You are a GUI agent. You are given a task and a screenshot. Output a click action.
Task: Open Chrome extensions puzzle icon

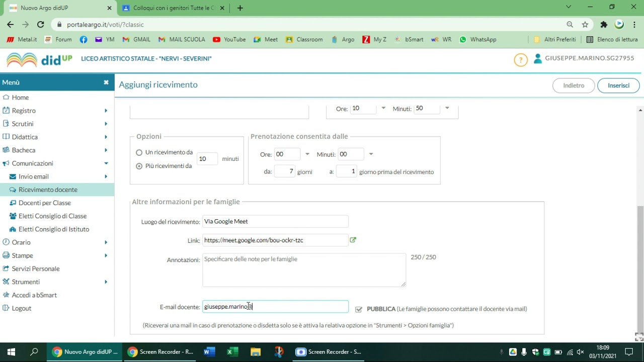click(604, 24)
